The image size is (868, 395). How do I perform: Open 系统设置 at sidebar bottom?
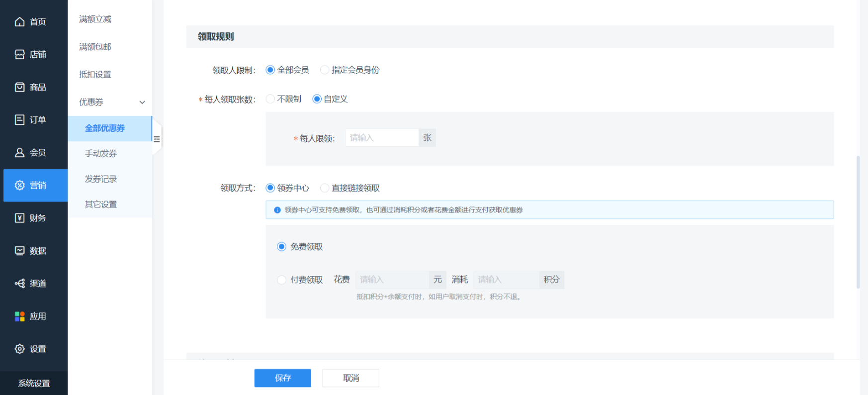[34, 383]
